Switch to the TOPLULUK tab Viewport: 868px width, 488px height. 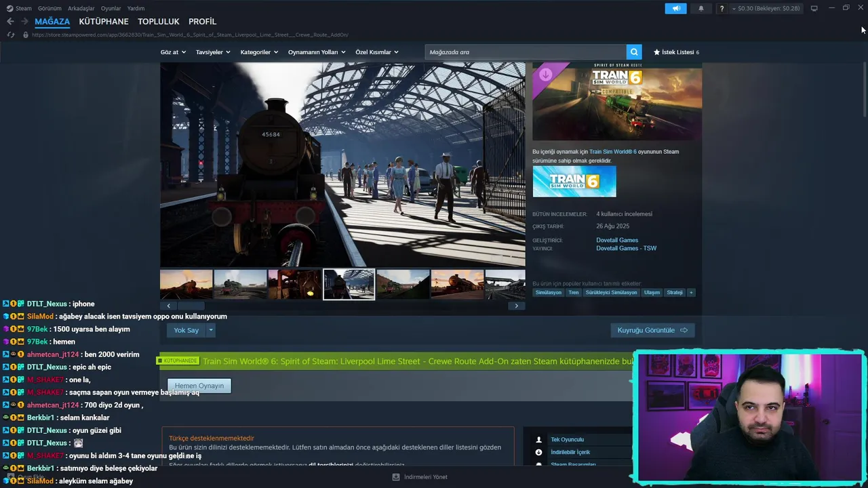pos(159,22)
